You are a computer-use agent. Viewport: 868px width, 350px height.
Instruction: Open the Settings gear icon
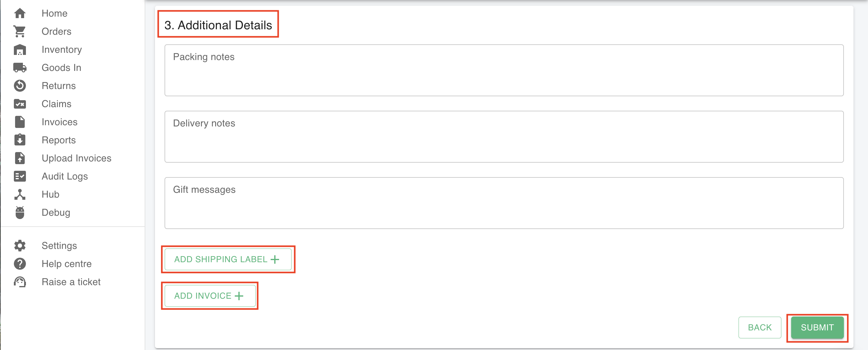pos(20,246)
